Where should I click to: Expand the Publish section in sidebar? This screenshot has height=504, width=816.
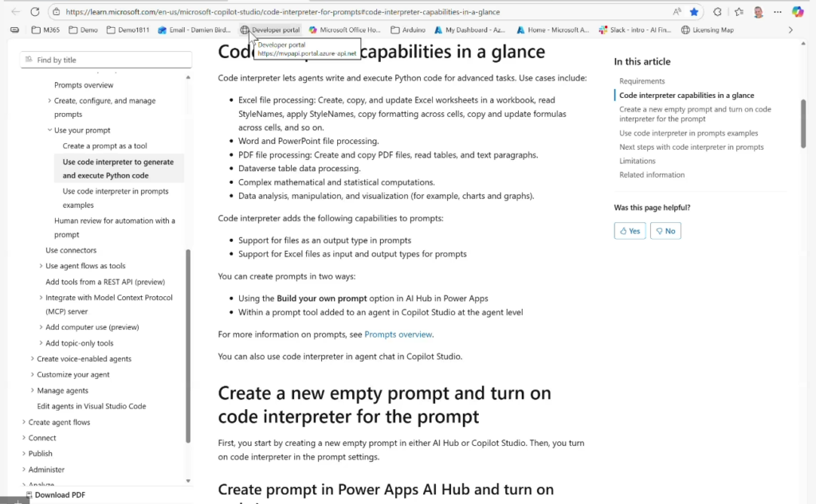pyautogui.click(x=24, y=454)
